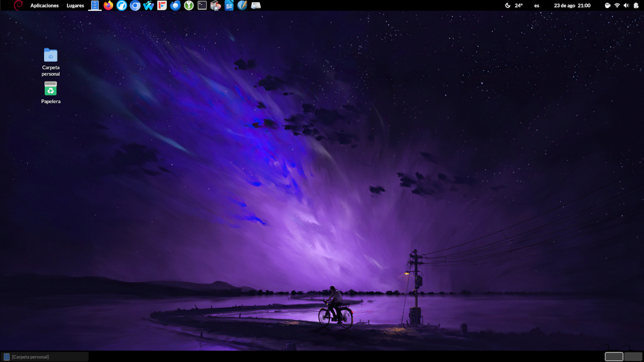Open the green keyhole password manager icon
Image resolution: width=644 pixels, height=362 pixels.
coord(188,5)
